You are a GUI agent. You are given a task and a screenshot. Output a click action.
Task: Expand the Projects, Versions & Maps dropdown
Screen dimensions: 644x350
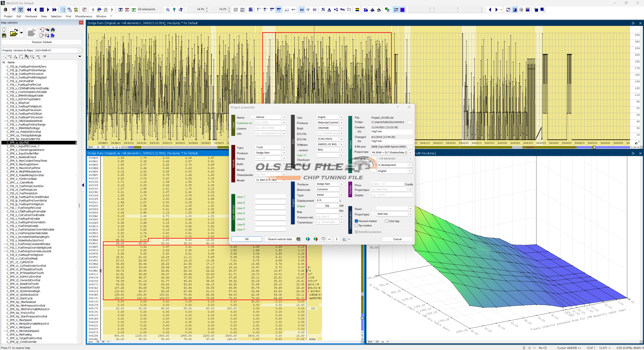(x=79, y=51)
